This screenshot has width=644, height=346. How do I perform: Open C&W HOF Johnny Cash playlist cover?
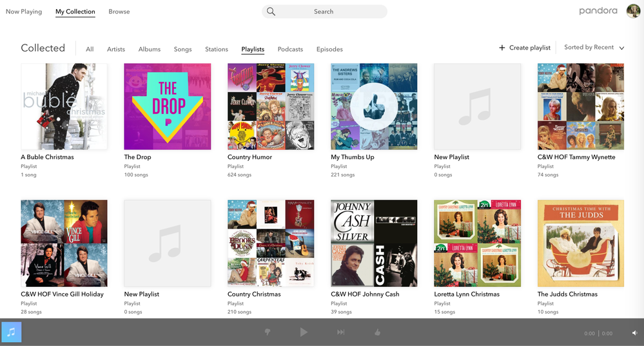pyautogui.click(x=374, y=243)
